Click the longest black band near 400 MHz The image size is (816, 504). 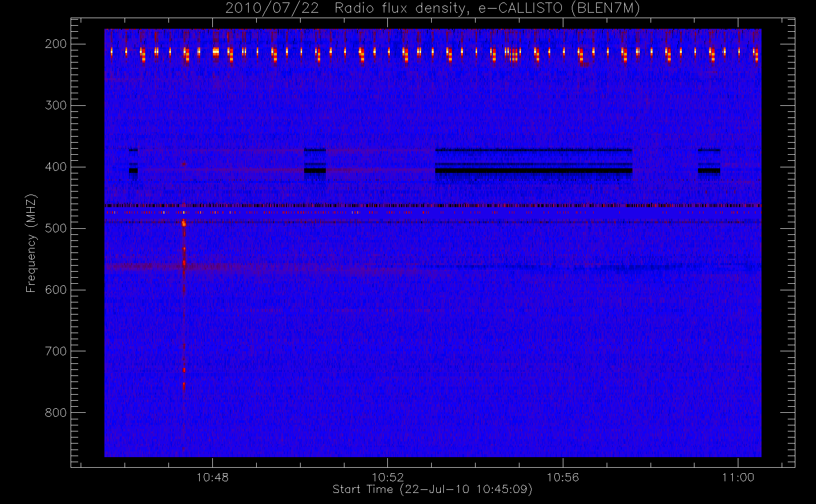534,171
